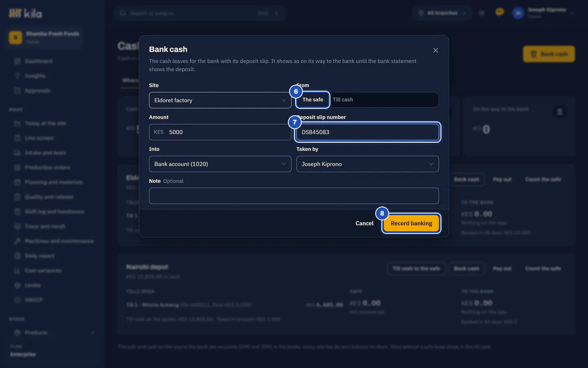588x368 pixels.
Task: Click the "Taken by" field label
Action: click(307, 149)
